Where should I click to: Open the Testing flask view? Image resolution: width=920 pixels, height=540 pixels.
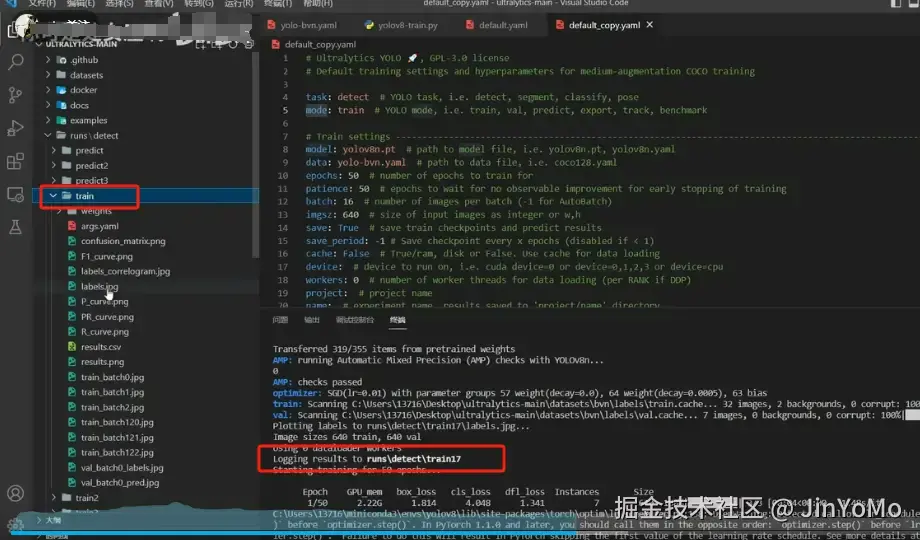(16, 227)
